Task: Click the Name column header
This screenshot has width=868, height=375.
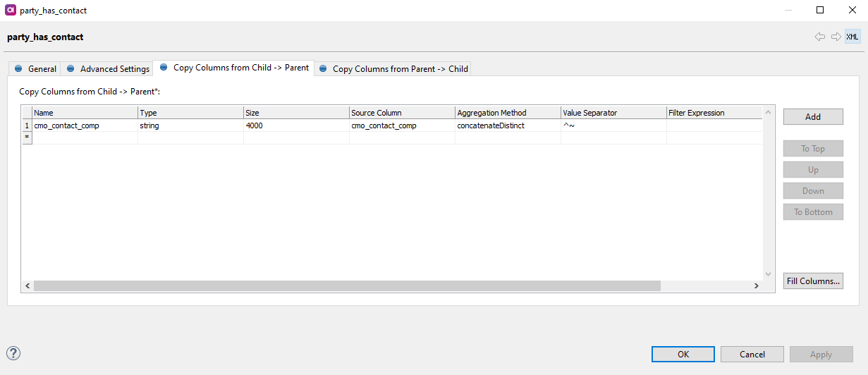Action: [85, 113]
